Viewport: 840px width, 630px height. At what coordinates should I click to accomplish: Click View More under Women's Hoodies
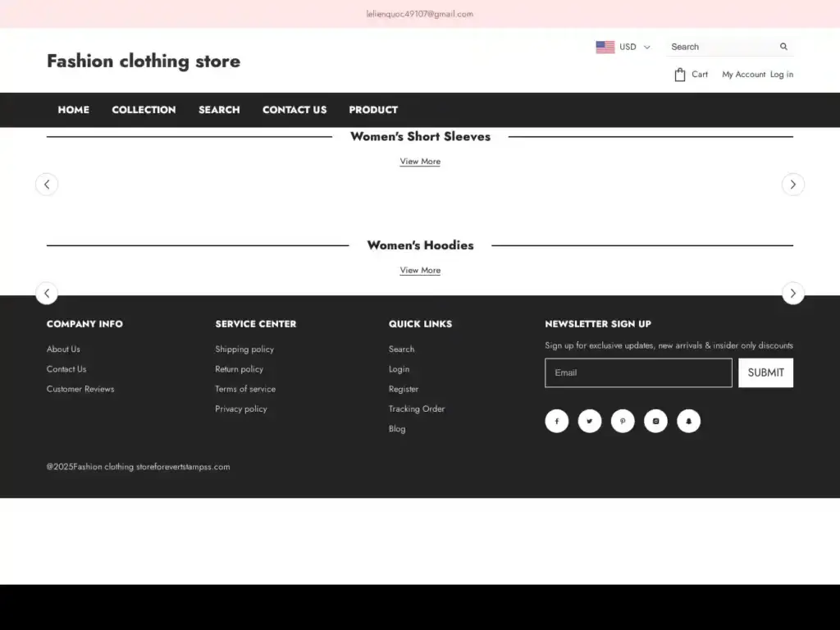(420, 270)
